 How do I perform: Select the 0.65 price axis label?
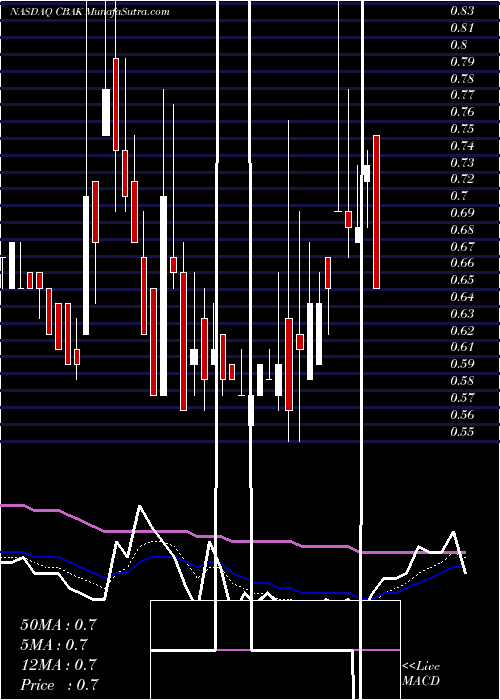(462, 280)
